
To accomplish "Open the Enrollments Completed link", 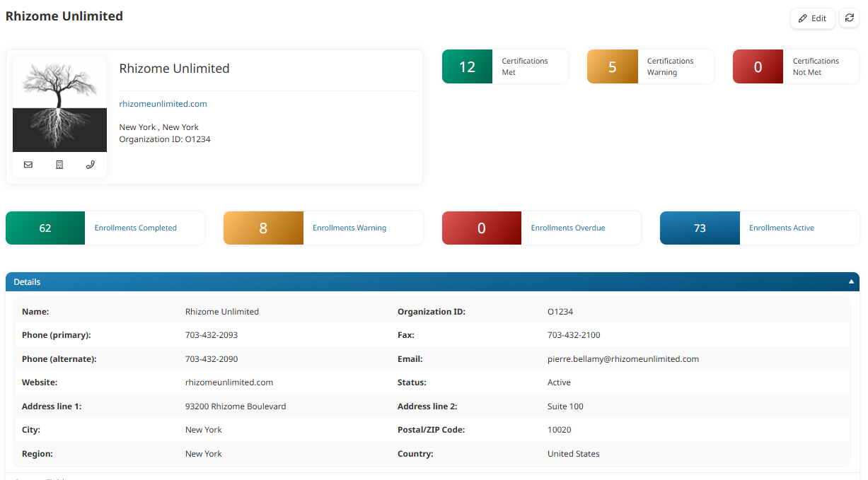I will (136, 228).
